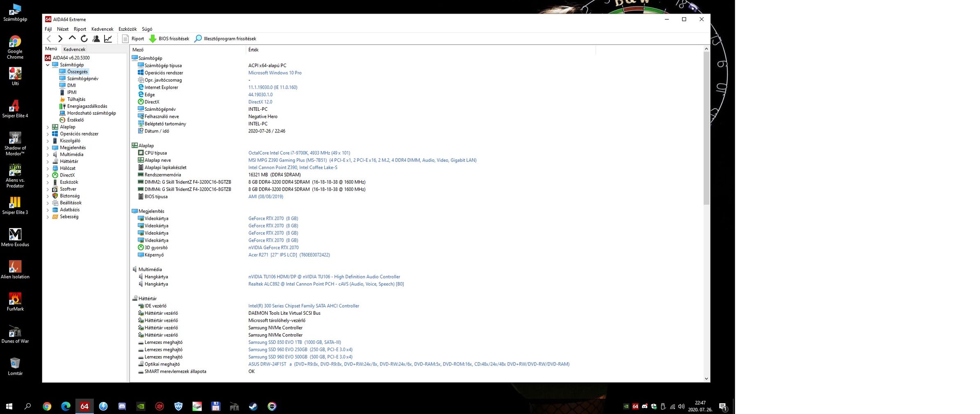980x414 pixels.
Task: Open the Acer R271 monitor link
Action: (289, 255)
